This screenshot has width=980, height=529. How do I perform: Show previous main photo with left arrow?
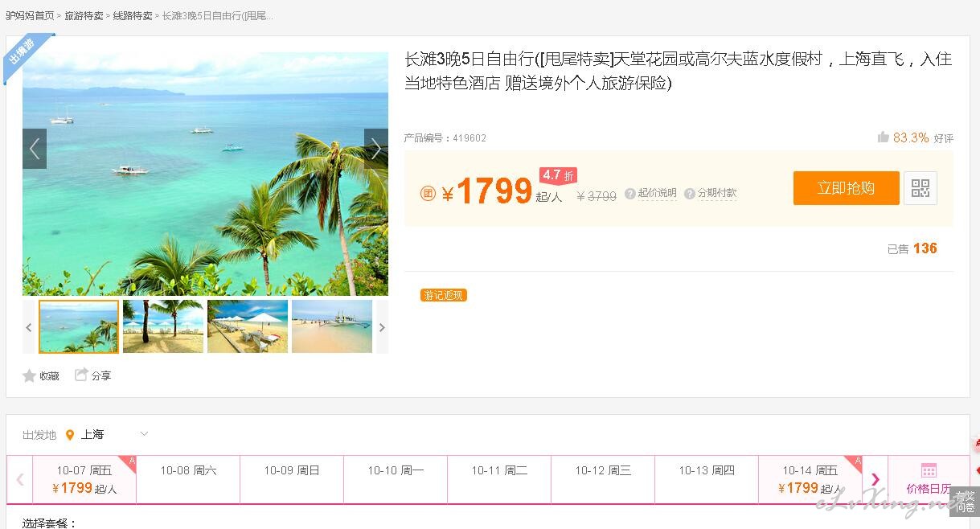coord(35,149)
